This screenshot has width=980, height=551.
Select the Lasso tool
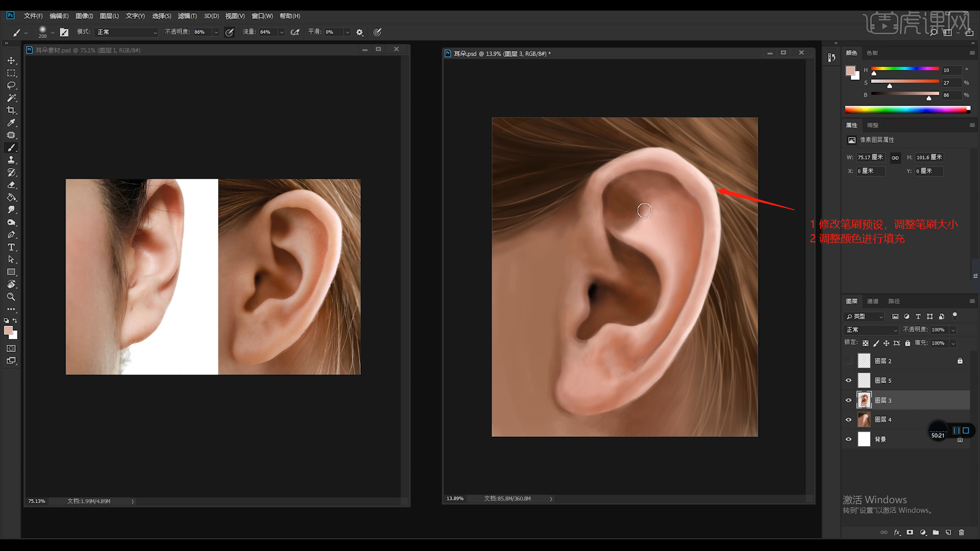coord(11,85)
